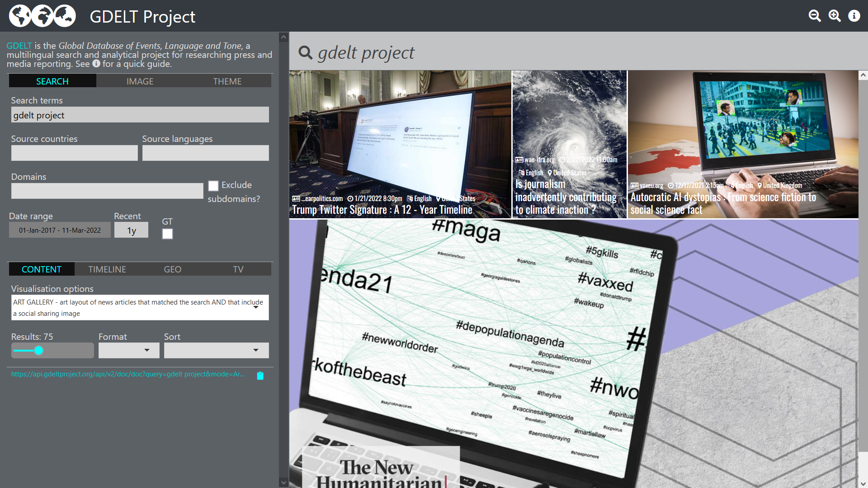This screenshot has height=488, width=868.
Task: Toggle the GT checkbox
Action: tap(167, 234)
